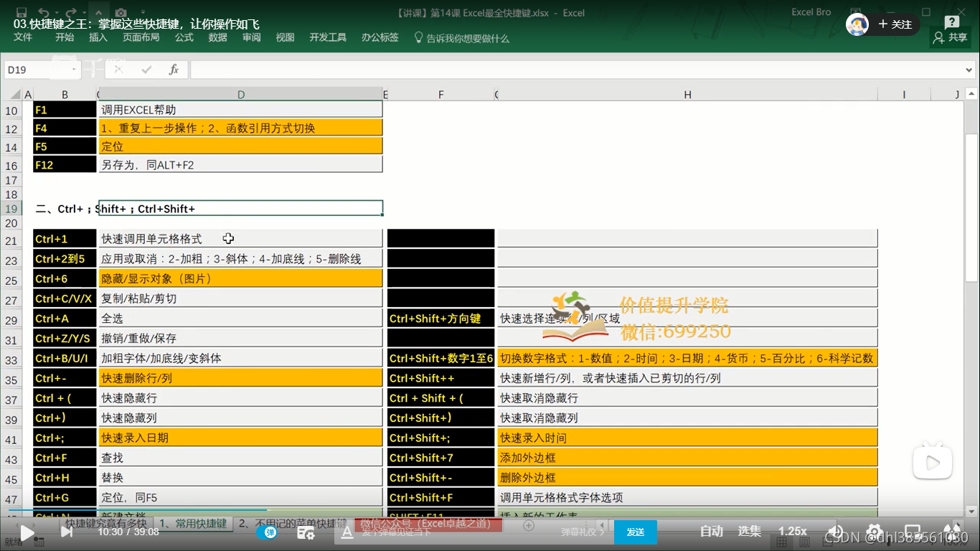The height and width of the screenshot is (551, 980).
Task: Switch to the 视图 ribbon tab
Action: click(x=286, y=37)
